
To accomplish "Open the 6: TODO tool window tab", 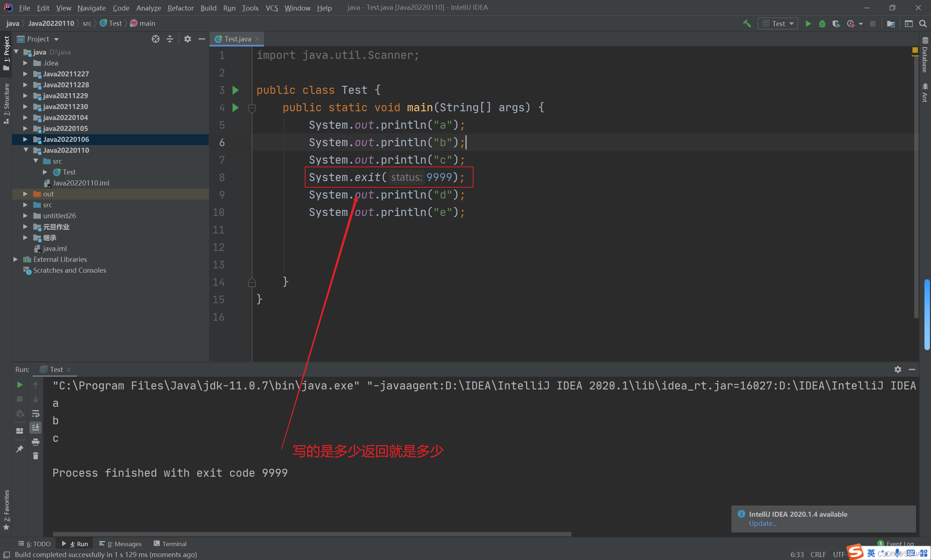I will point(34,543).
